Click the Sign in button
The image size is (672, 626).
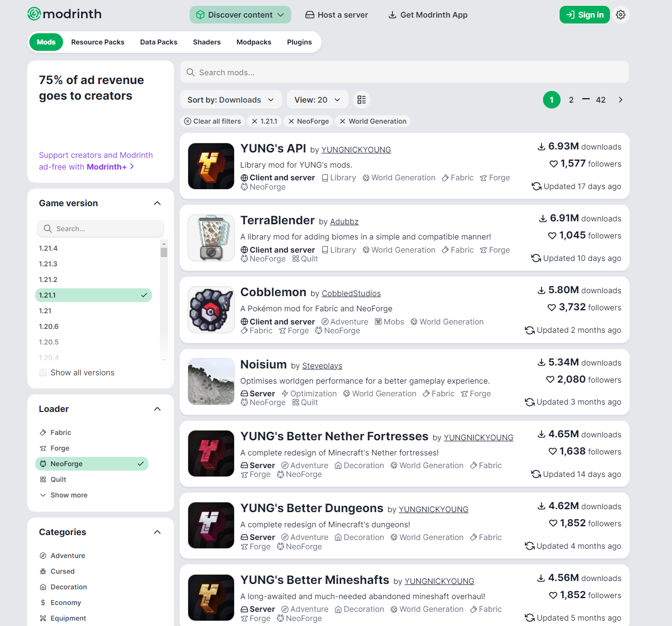tap(585, 15)
